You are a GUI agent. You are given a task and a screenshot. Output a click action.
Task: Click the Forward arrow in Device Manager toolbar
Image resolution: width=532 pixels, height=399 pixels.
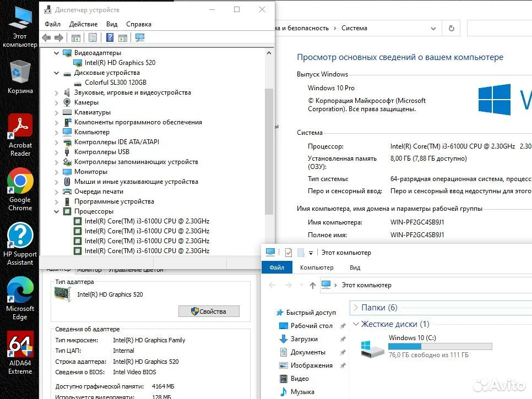click(x=59, y=37)
